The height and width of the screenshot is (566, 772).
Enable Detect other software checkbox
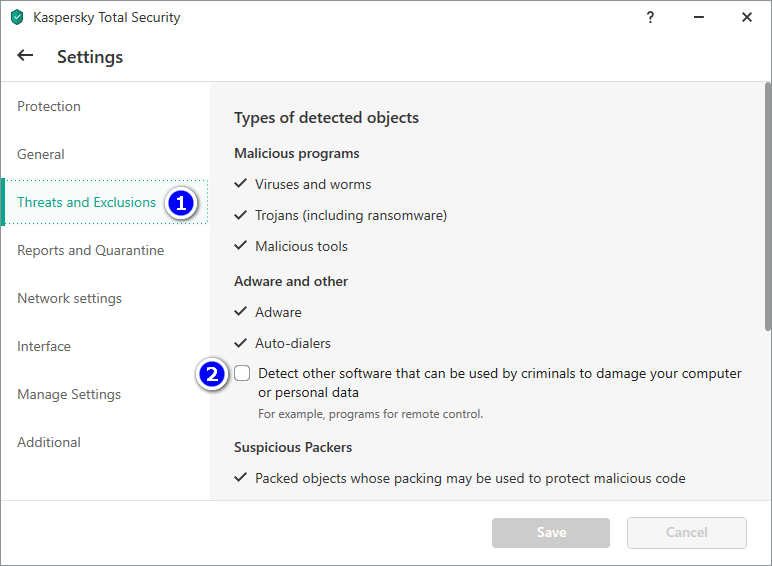pyautogui.click(x=243, y=374)
